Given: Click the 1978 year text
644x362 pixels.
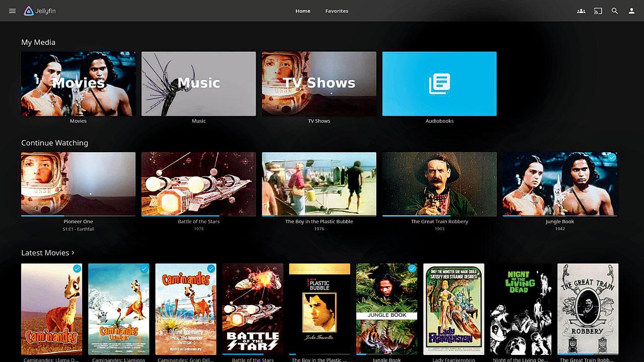Looking at the screenshot, I should coord(199,229).
